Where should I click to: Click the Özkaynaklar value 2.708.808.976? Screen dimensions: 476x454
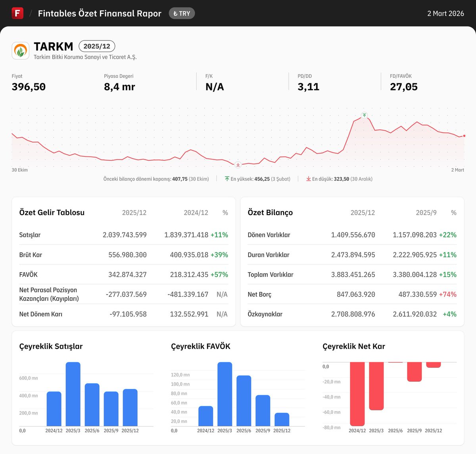[x=353, y=314]
